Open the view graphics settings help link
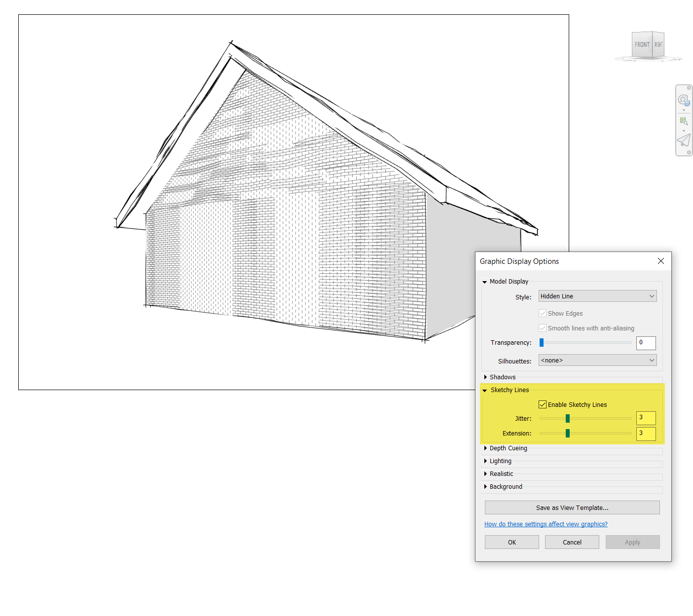Viewport: 693px width, 616px height. click(x=546, y=524)
